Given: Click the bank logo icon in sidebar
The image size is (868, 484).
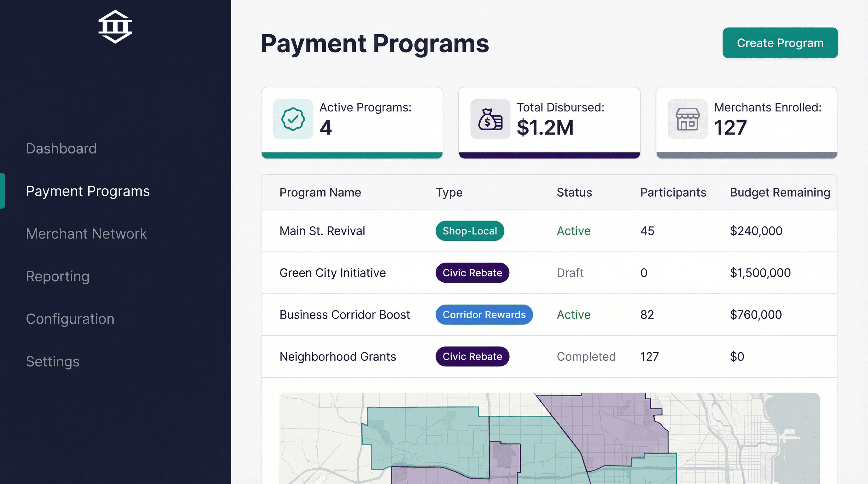Looking at the screenshot, I should click(x=115, y=26).
